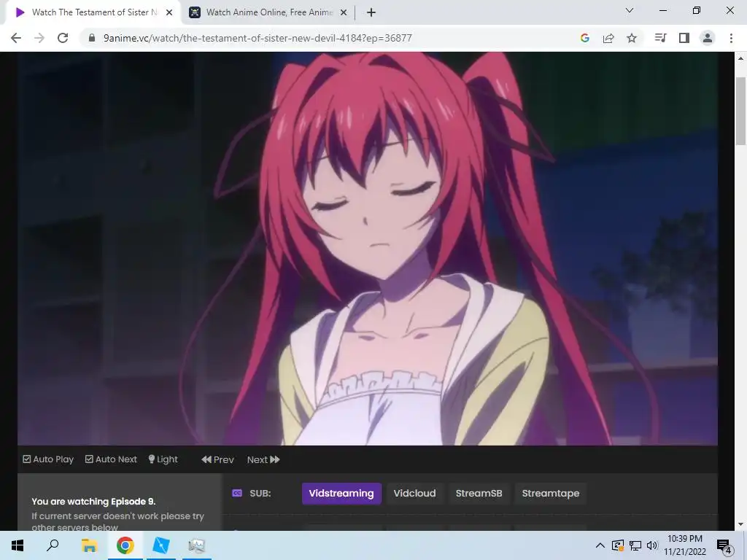747x560 pixels.
Task: Click the Google icon in address bar
Action: [584, 38]
